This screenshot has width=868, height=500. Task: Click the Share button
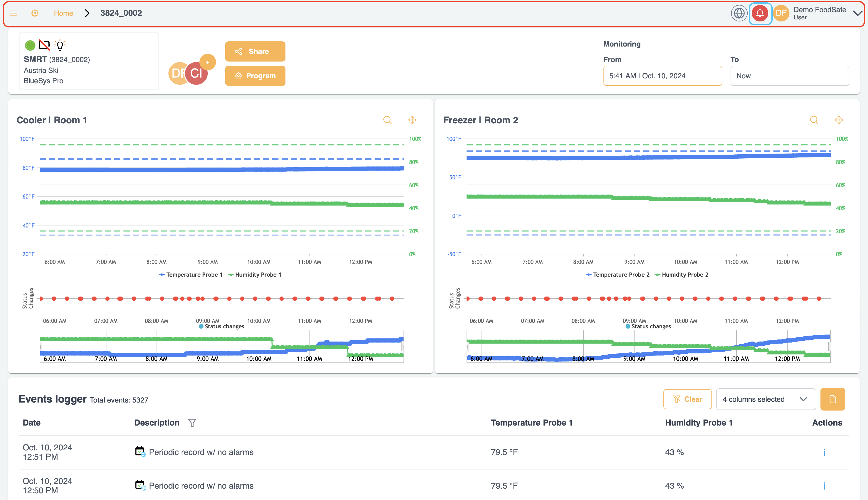point(255,51)
